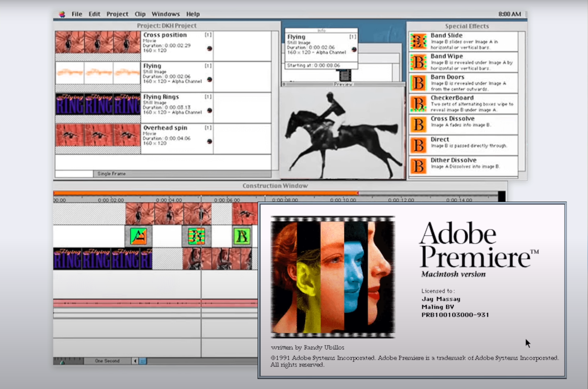Viewport: 588px width, 389px height.
Task: Click the blue scroll thumb in Construction Window
Action: (x=143, y=361)
